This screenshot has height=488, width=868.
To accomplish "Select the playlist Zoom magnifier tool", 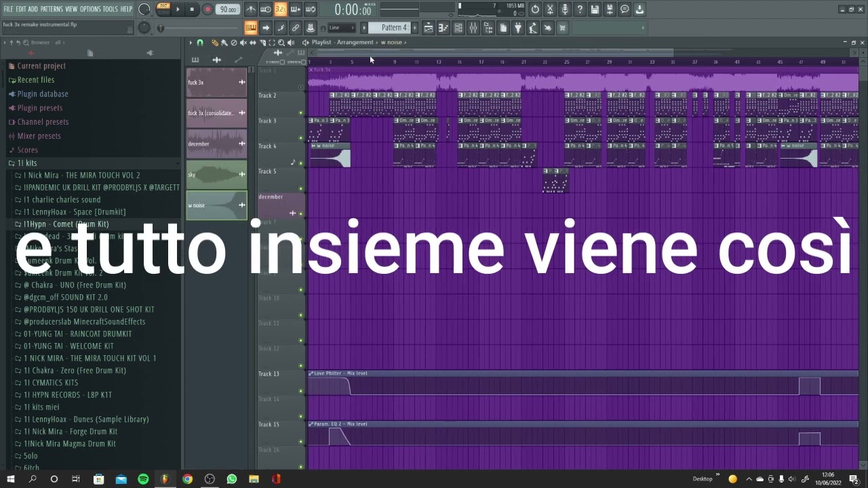I will [281, 43].
